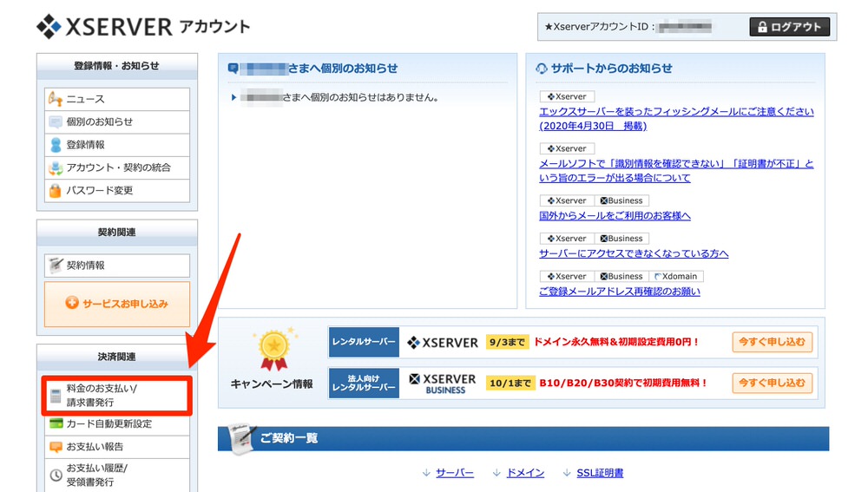This screenshot has height=492, width=868.
Task: Click the サービスお申し込み orange button
Action: pyautogui.click(x=117, y=304)
